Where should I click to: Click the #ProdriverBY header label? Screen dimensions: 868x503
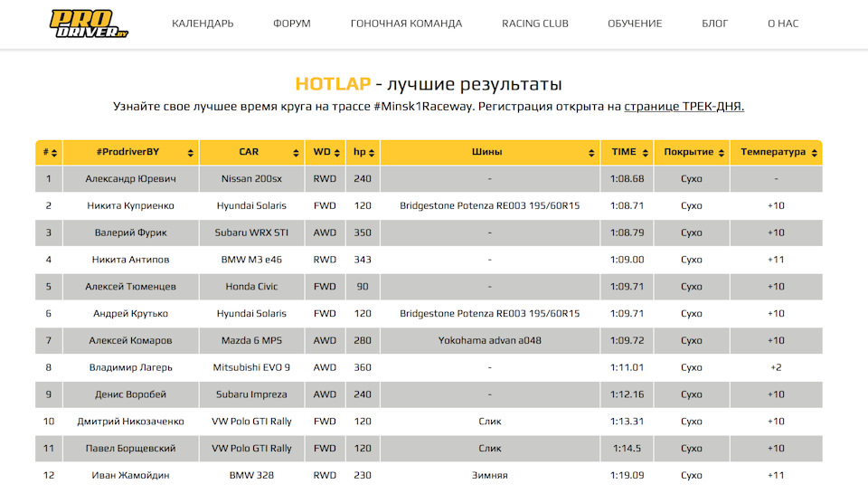point(127,152)
